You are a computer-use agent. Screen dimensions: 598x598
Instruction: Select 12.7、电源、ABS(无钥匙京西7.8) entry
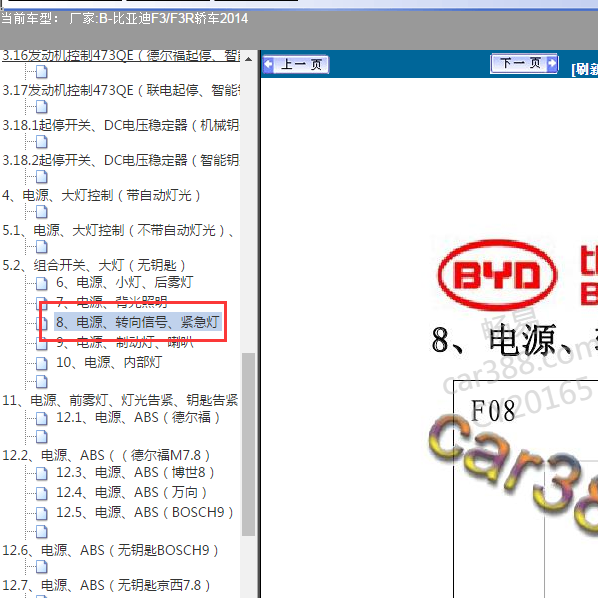(x=106, y=585)
